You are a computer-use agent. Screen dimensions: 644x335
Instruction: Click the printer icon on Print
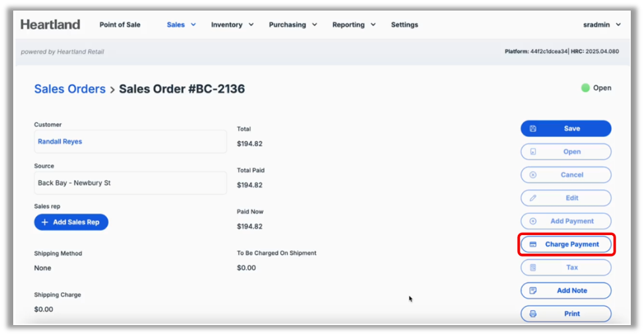pos(533,314)
